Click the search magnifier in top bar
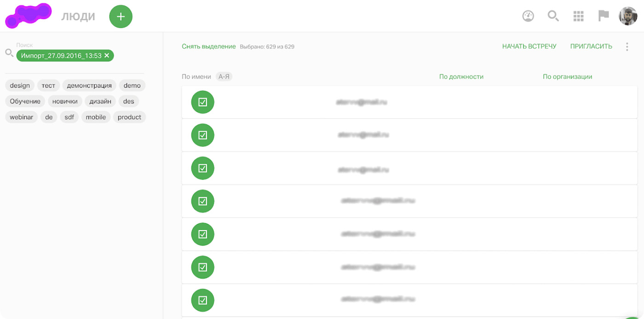644x319 pixels. tap(553, 16)
